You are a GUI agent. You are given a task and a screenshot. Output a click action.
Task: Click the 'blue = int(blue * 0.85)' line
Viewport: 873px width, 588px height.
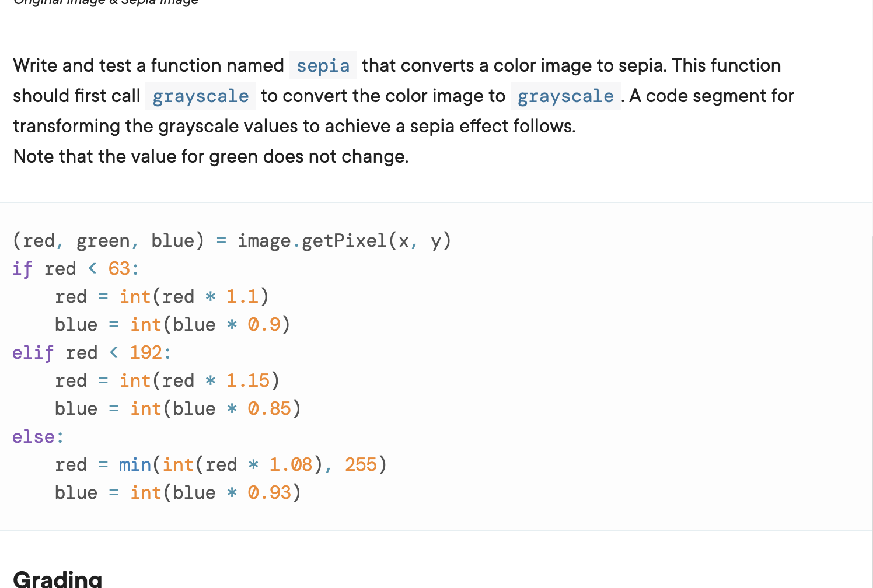click(177, 408)
